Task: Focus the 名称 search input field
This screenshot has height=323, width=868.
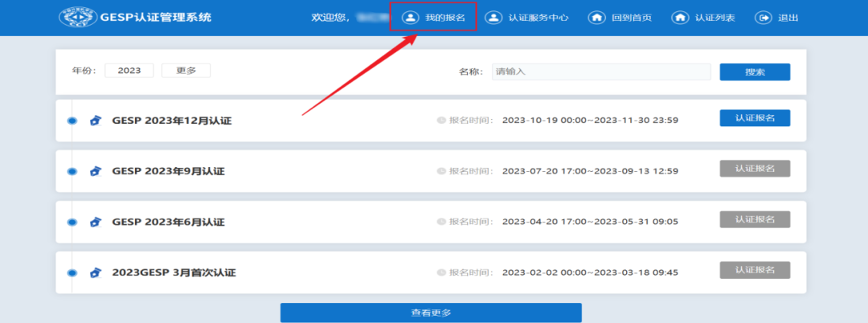Action: click(x=601, y=72)
